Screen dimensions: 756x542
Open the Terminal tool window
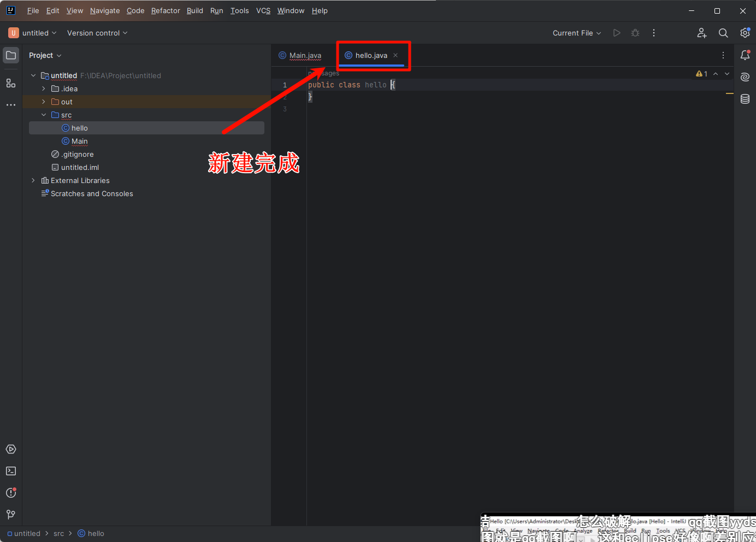[x=11, y=471]
